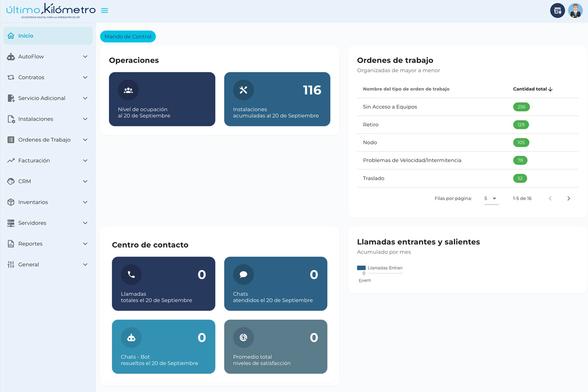Go to next page of work orders

coord(568,198)
